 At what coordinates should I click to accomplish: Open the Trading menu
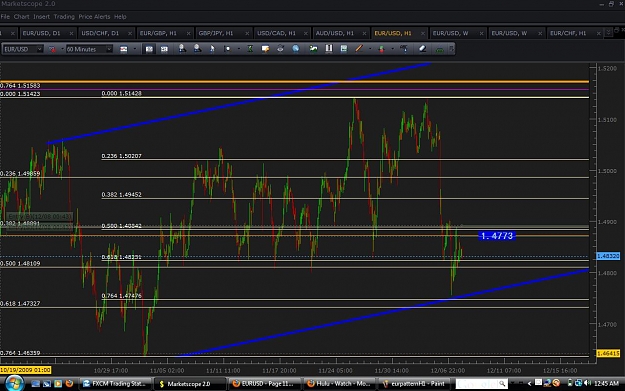click(64, 17)
